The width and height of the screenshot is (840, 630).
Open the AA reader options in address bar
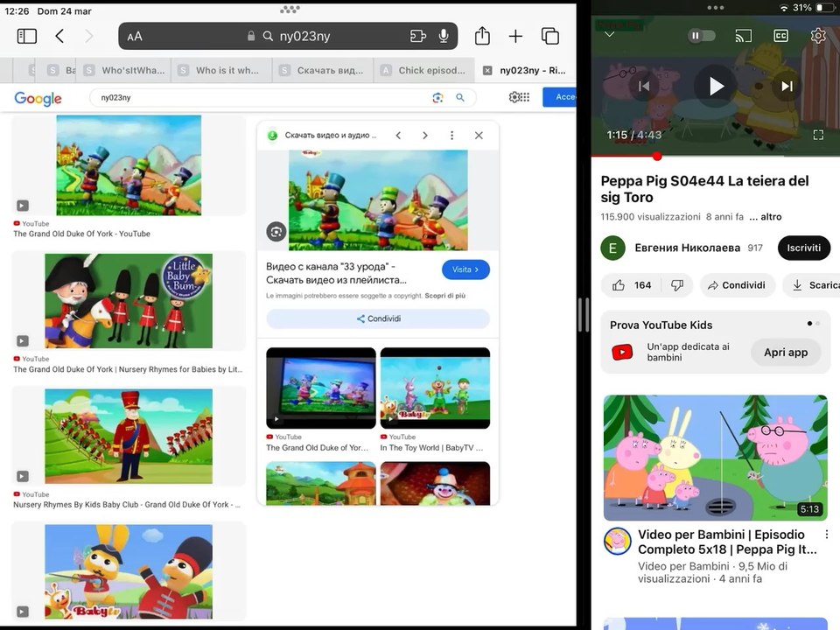(135, 37)
